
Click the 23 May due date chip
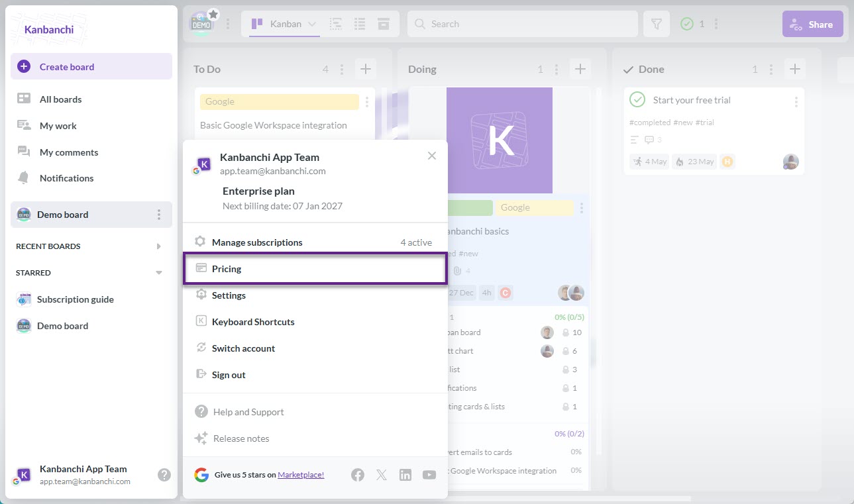(694, 162)
